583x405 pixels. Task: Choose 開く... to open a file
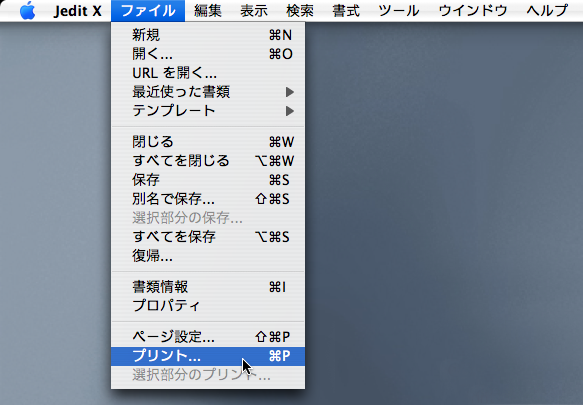(x=208, y=54)
